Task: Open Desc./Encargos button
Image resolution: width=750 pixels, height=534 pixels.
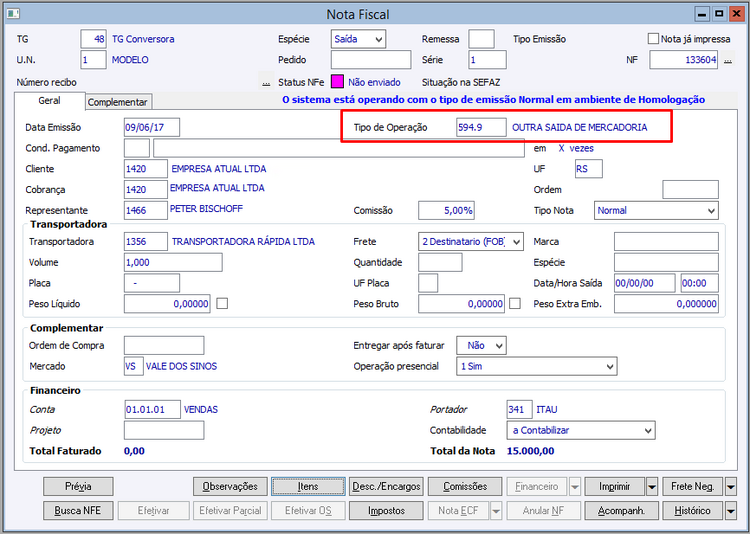Action: [386, 487]
